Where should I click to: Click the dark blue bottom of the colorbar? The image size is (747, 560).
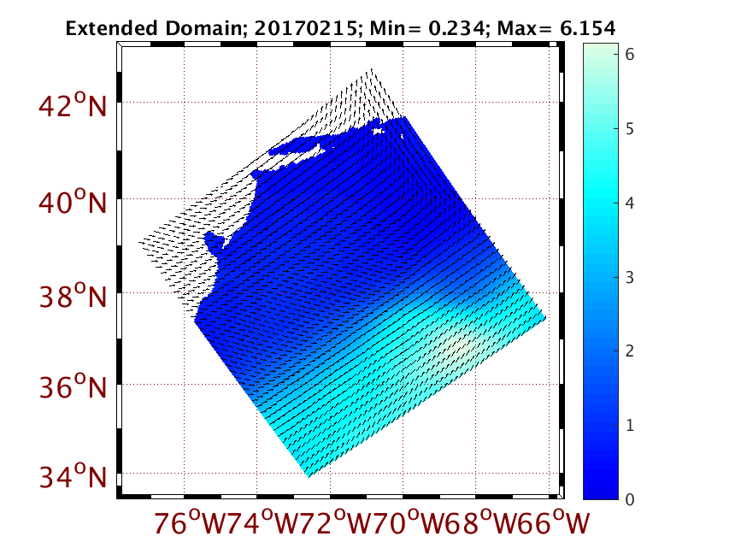[x=601, y=484]
